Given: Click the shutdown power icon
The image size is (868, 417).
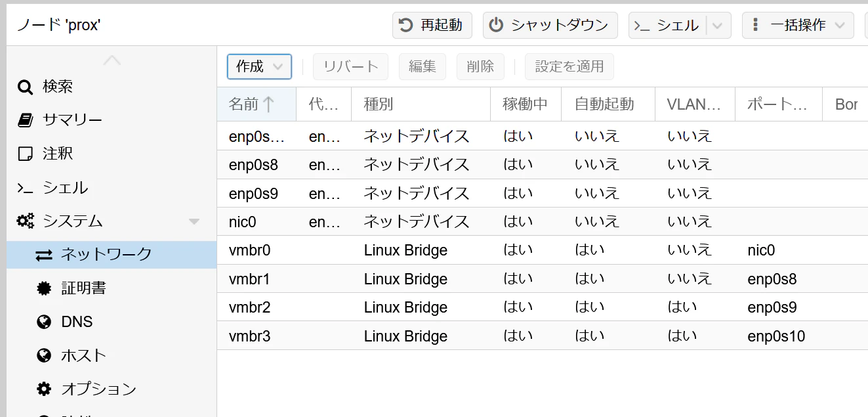Looking at the screenshot, I should [x=497, y=25].
